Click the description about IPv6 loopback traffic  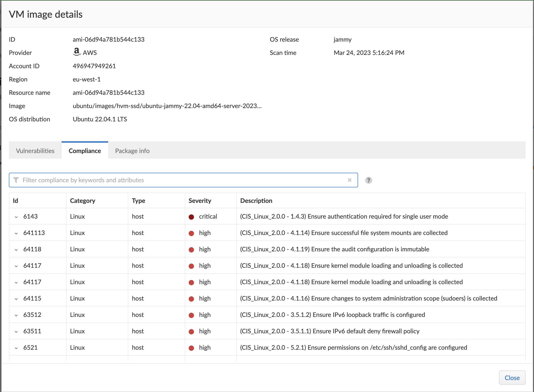pyautogui.click(x=333, y=315)
